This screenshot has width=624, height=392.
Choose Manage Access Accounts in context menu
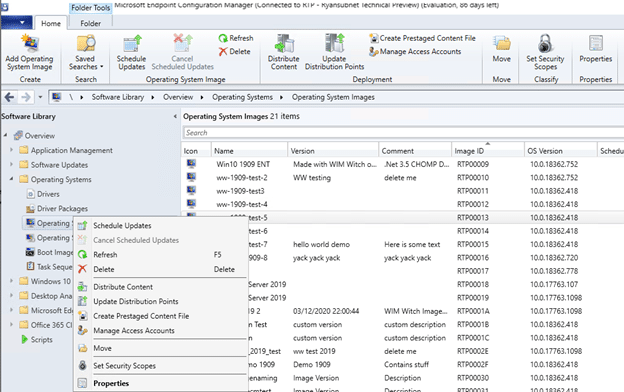point(161,331)
